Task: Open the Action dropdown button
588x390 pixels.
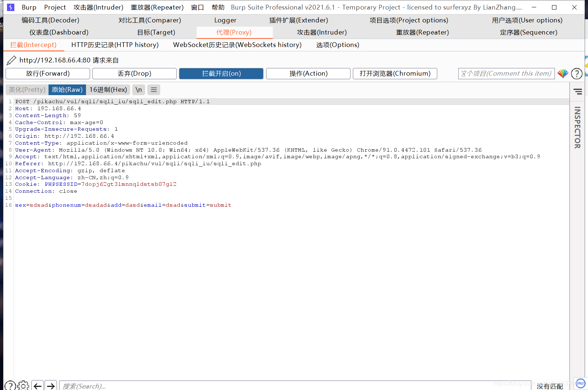Action: click(x=308, y=73)
